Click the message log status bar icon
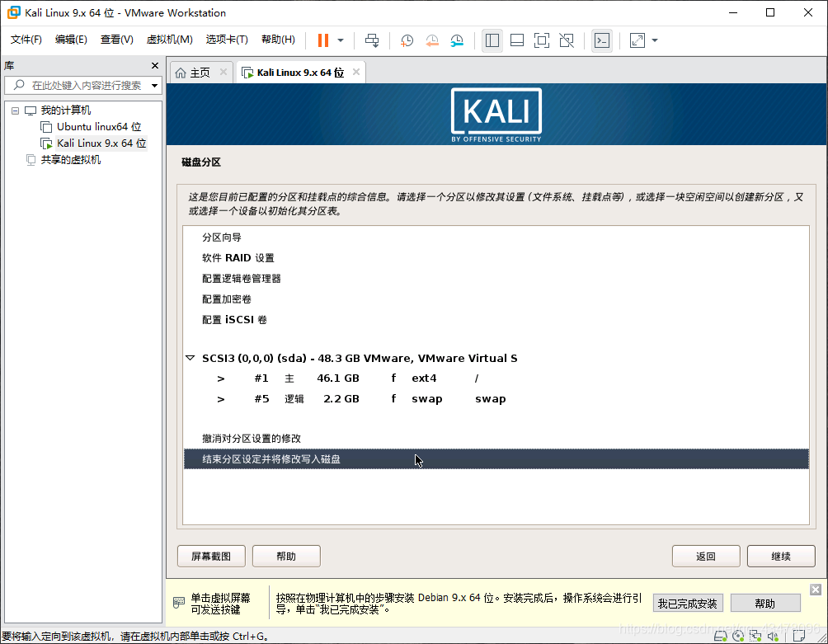This screenshot has height=644, width=828. click(x=799, y=636)
